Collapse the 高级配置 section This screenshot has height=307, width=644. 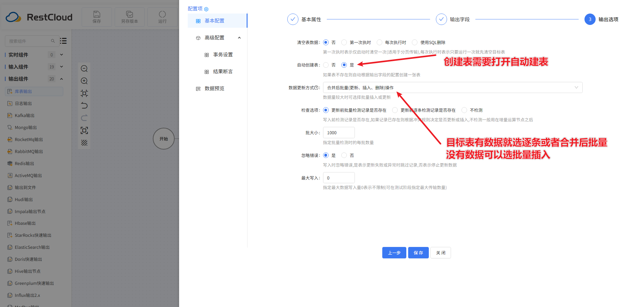pos(240,38)
